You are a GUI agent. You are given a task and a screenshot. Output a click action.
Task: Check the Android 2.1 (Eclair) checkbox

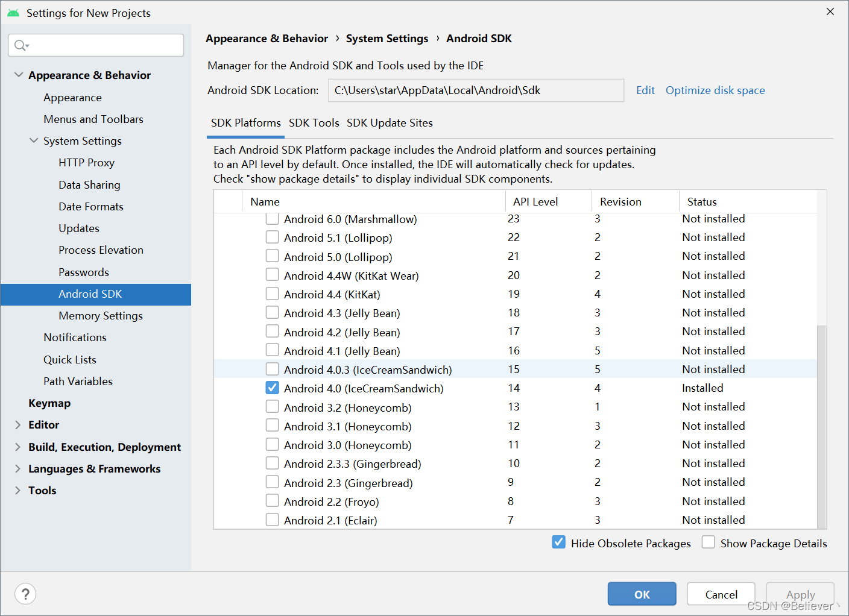[x=273, y=520]
